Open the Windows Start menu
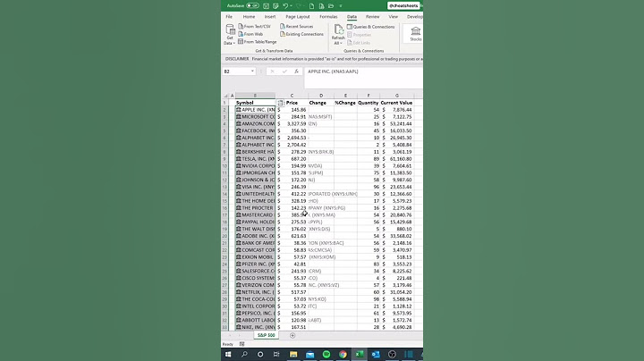The image size is (644, 361). [x=228, y=354]
